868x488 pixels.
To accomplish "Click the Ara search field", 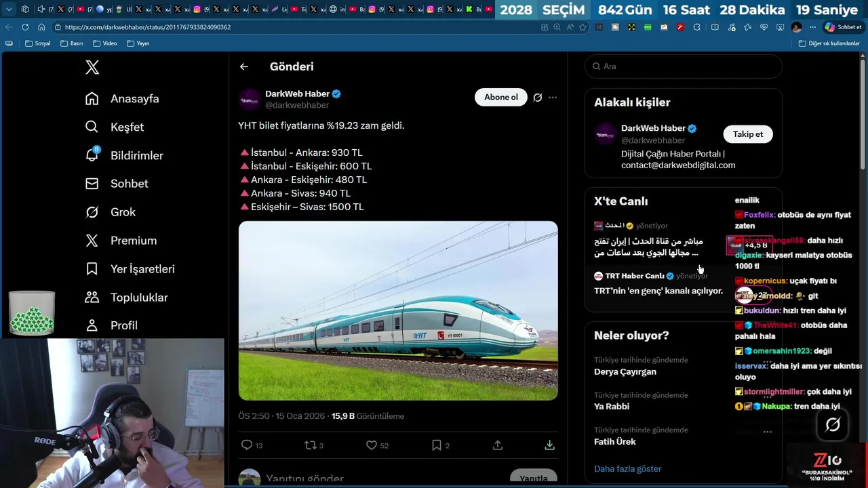I will 684,66.
